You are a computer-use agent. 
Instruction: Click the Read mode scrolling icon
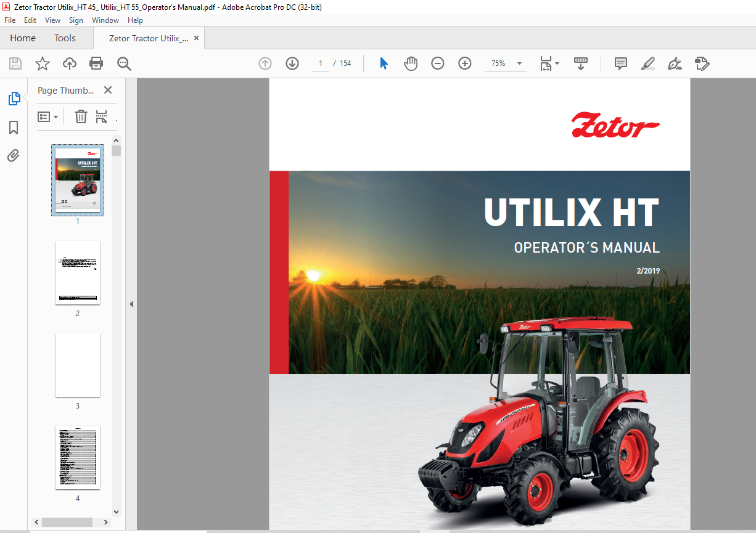581,63
